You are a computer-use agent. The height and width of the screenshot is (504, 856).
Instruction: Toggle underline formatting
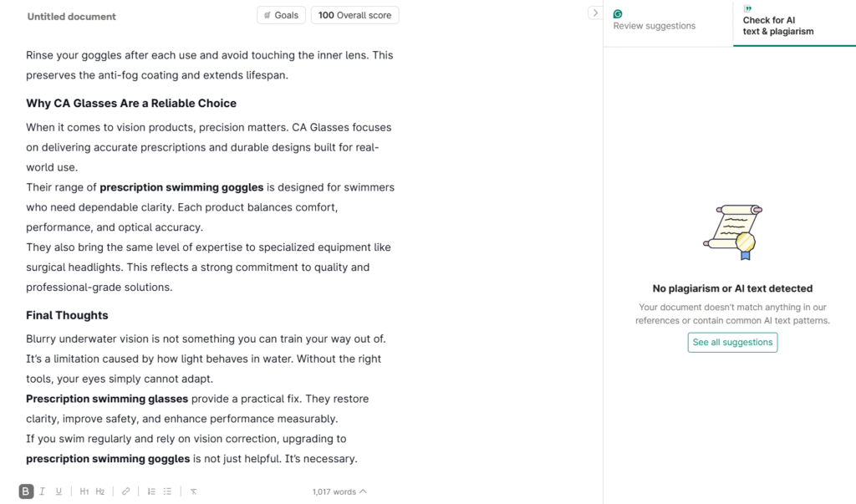click(59, 491)
